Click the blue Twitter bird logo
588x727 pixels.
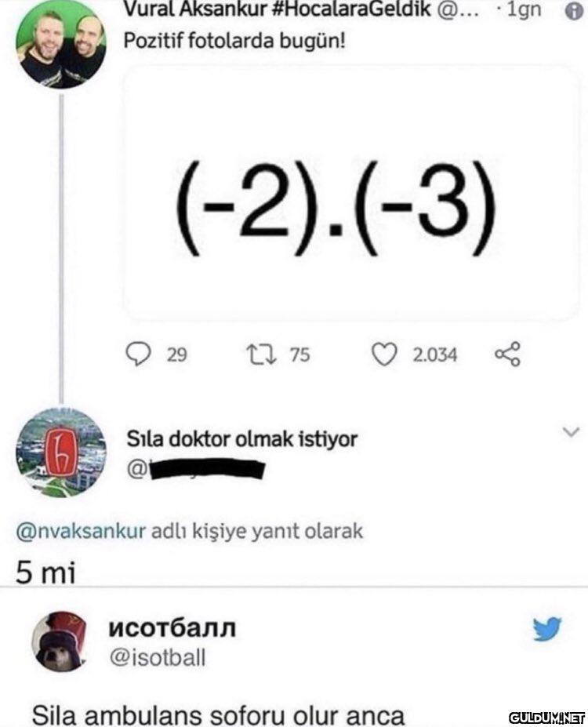coord(547,629)
